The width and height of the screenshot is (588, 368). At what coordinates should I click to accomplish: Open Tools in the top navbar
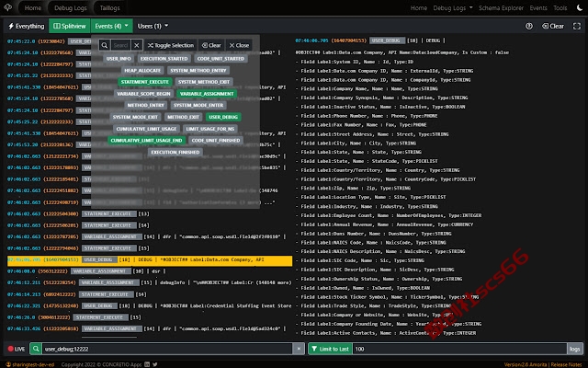(560, 7)
